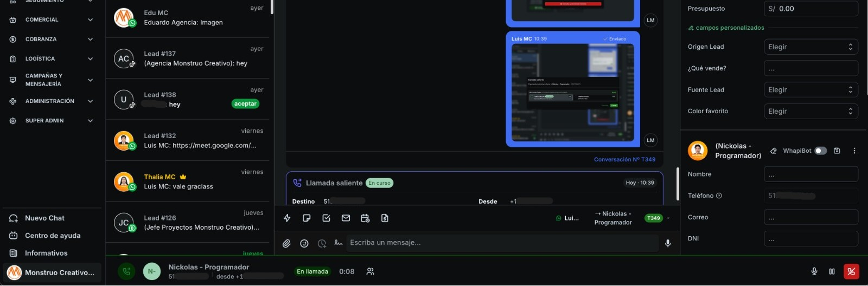Insert signature icon in message bar
868x286 pixels.
pos(339,243)
